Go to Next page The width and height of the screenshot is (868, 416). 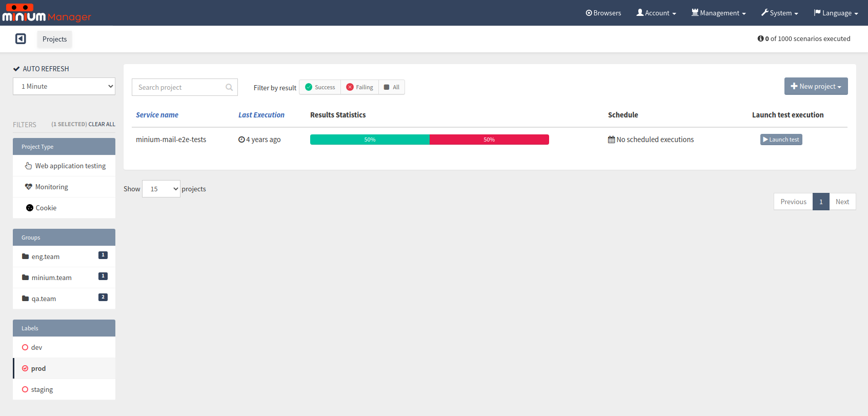842,202
